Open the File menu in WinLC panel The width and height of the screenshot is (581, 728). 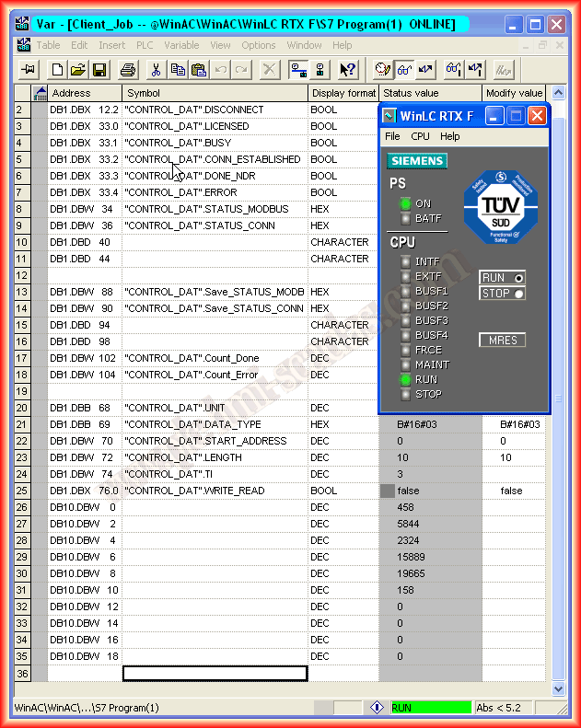click(x=392, y=136)
